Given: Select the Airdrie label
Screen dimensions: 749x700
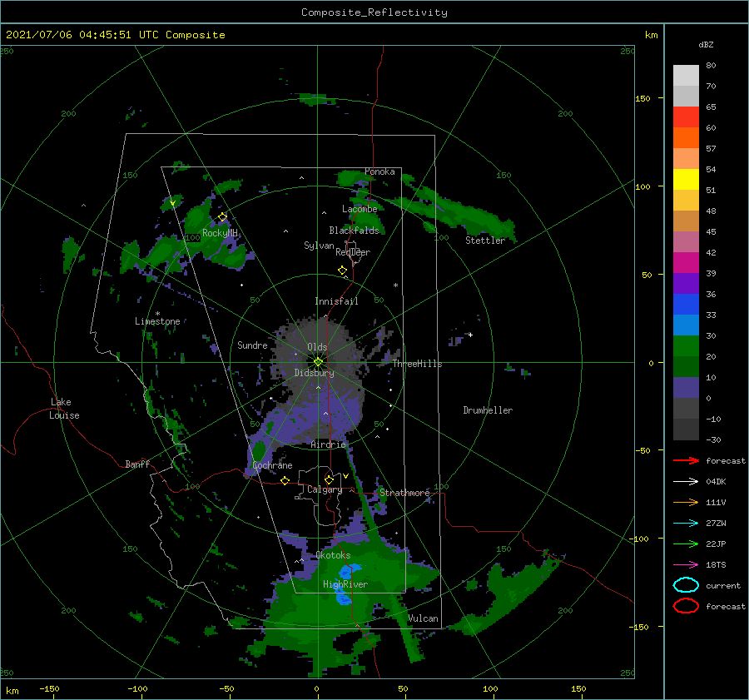Looking at the screenshot, I should (328, 444).
